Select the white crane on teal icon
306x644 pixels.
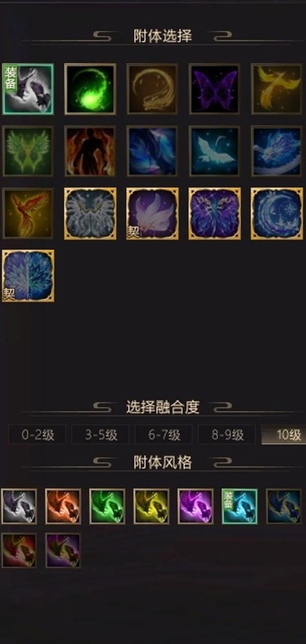[x=214, y=151]
